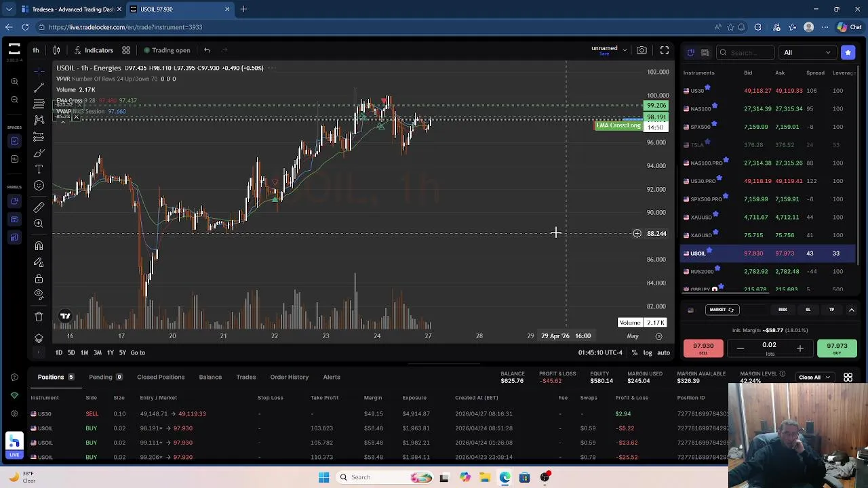This screenshot has height=488, width=868.
Task: Toggle stay in drawing mode
Action: (x=39, y=262)
